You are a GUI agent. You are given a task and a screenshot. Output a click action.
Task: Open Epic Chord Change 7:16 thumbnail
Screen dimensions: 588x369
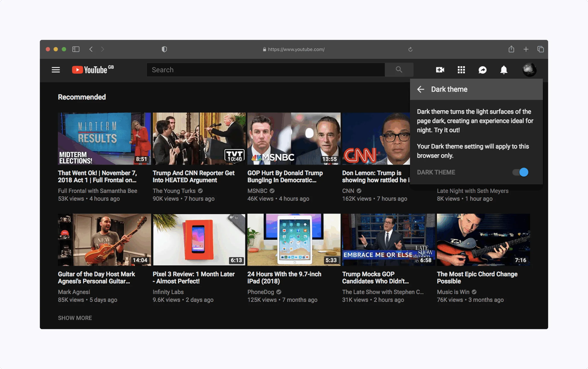click(x=483, y=240)
